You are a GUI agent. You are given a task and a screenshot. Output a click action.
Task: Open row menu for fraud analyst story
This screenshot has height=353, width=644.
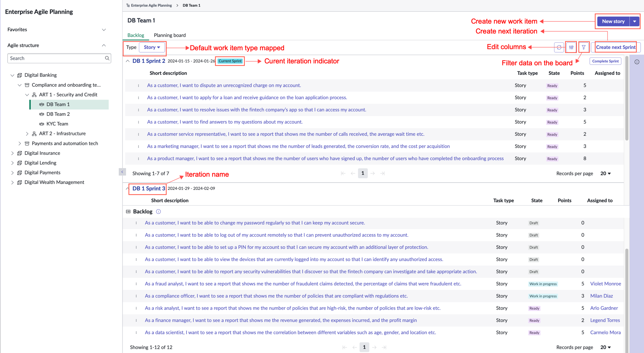[x=136, y=284]
